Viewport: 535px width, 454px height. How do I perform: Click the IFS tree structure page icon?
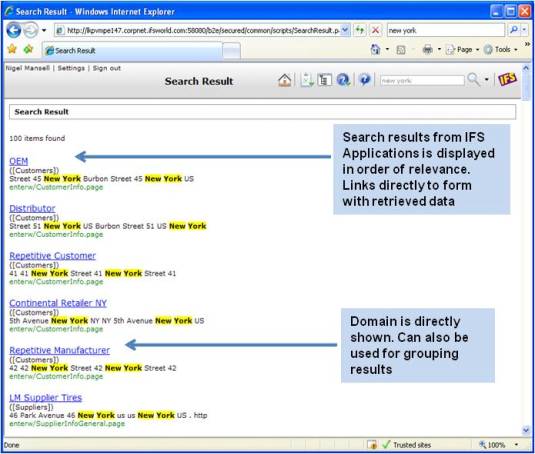point(324,80)
